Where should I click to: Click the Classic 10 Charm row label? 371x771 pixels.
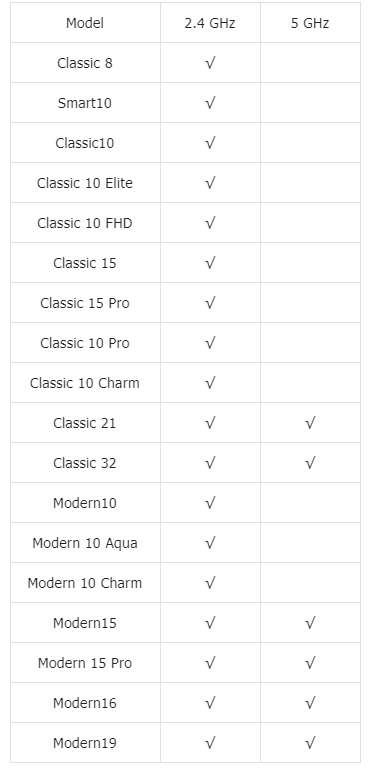click(x=85, y=383)
